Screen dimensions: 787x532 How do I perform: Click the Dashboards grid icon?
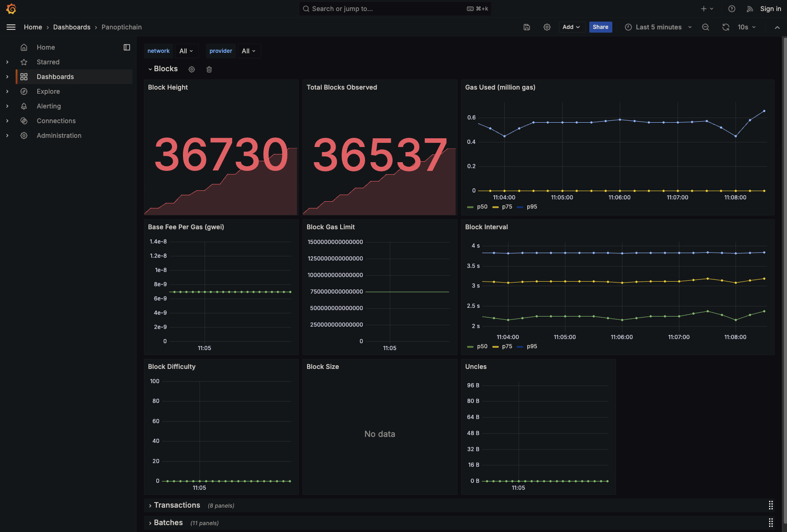[x=24, y=77]
